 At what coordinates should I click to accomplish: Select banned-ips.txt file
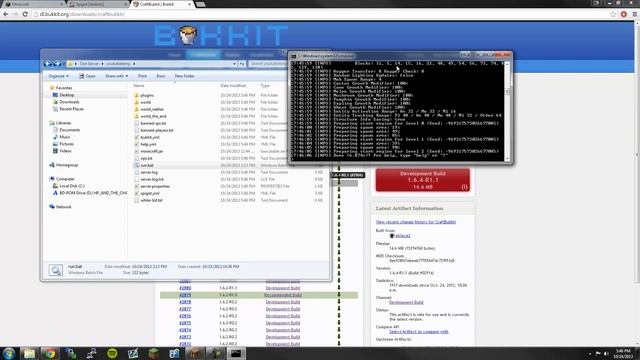coord(153,123)
